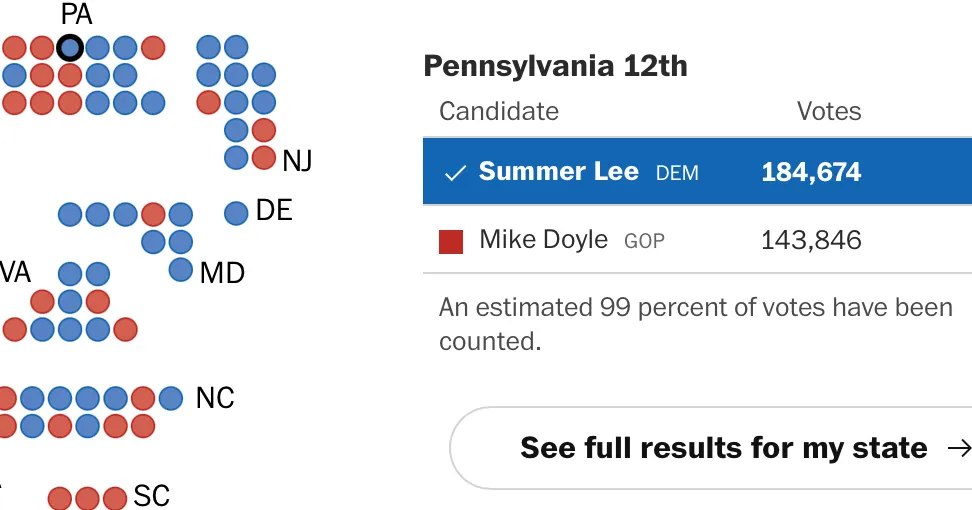Click the Mike Doyle candidate name
The height and width of the screenshot is (510, 972).
[544, 240]
